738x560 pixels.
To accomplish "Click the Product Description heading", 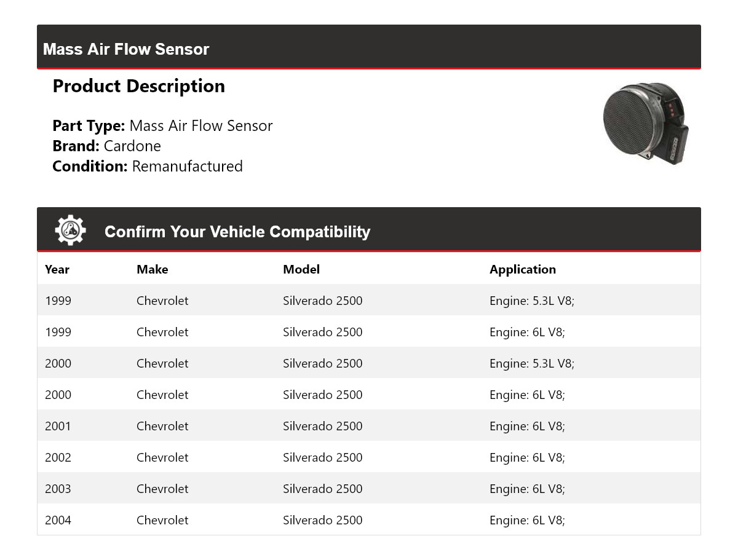I will [x=138, y=86].
